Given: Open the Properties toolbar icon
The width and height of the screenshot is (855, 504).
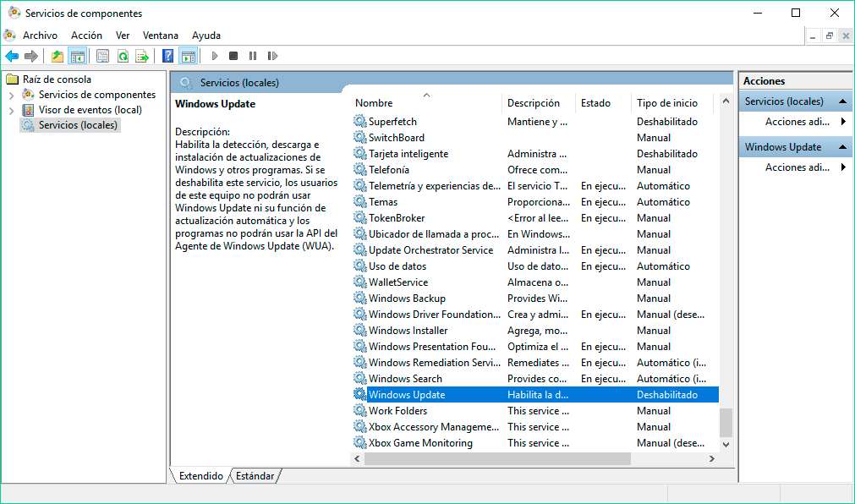Looking at the screenshot, I should click(x=102, y=56).
